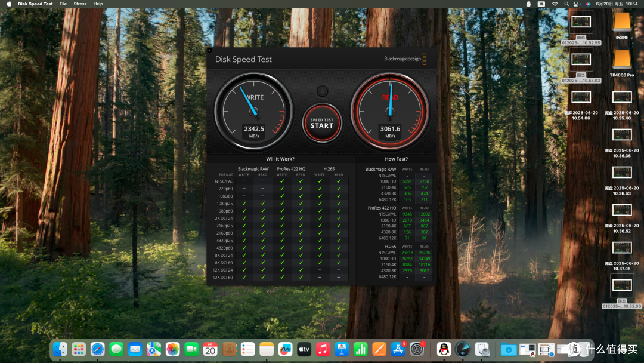Viewport: 644px width, 363px height.
Task: Open QQ from the dock
Action: (444, 349)
